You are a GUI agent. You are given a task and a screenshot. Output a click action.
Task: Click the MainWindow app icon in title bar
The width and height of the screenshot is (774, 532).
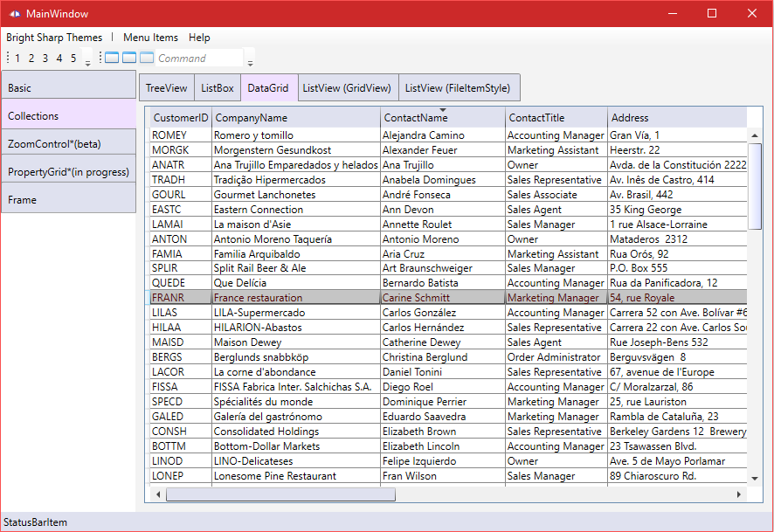click(13, 14)
